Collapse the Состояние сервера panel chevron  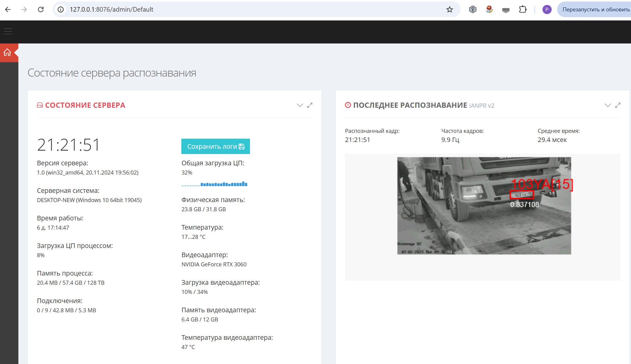point(300,105)
